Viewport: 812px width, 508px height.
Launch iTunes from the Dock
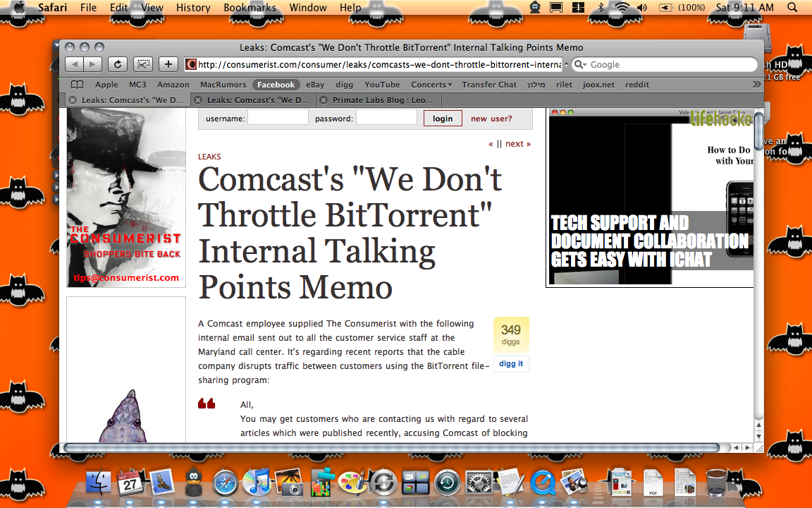click(257, 483)
